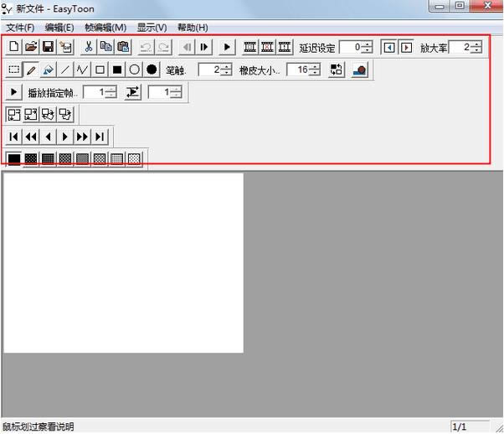The image size is (504, 434).
Task: Increase the 笔触 stroke spinner
Action: pos(226,66)
